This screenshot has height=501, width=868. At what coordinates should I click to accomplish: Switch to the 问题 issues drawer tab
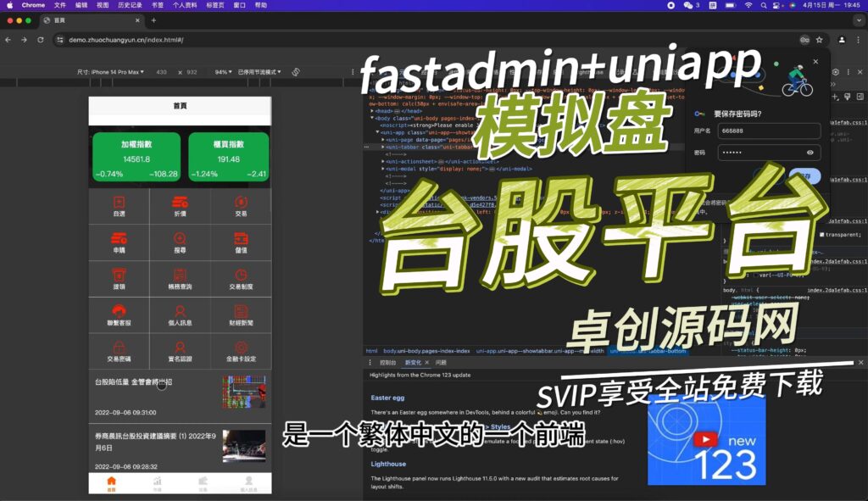pyautogui.click(x=441, y=363)
